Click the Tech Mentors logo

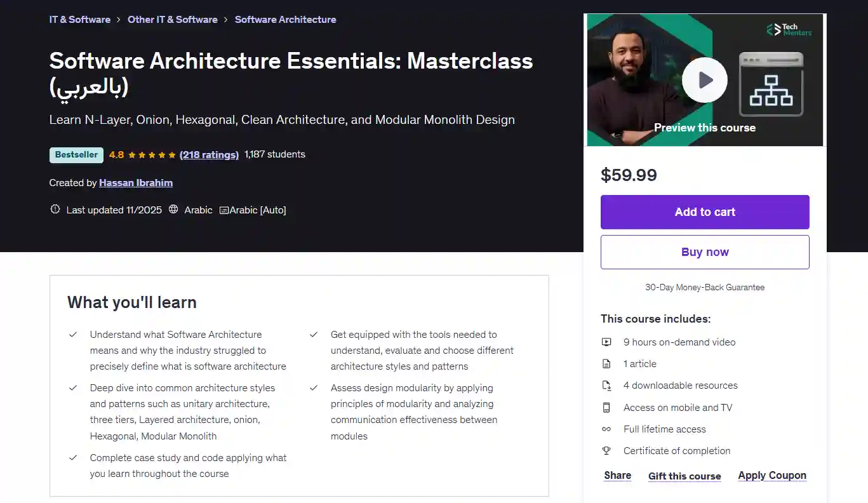click(789, 30)
